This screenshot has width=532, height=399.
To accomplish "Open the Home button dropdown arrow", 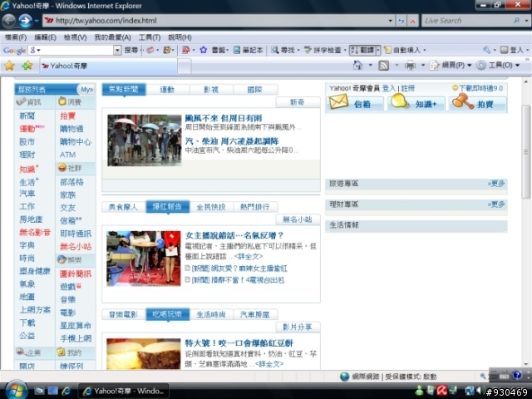I will [370, 65].
